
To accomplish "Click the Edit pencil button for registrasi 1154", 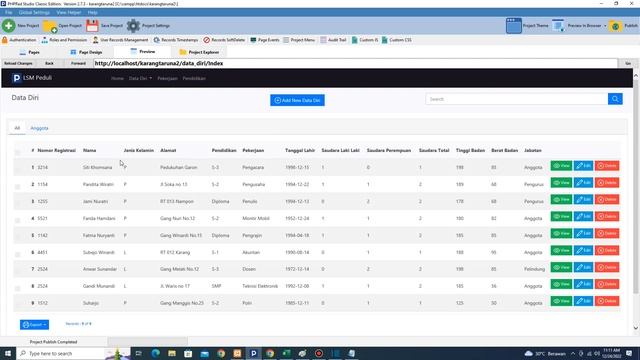I will click(x=583, y=183).
